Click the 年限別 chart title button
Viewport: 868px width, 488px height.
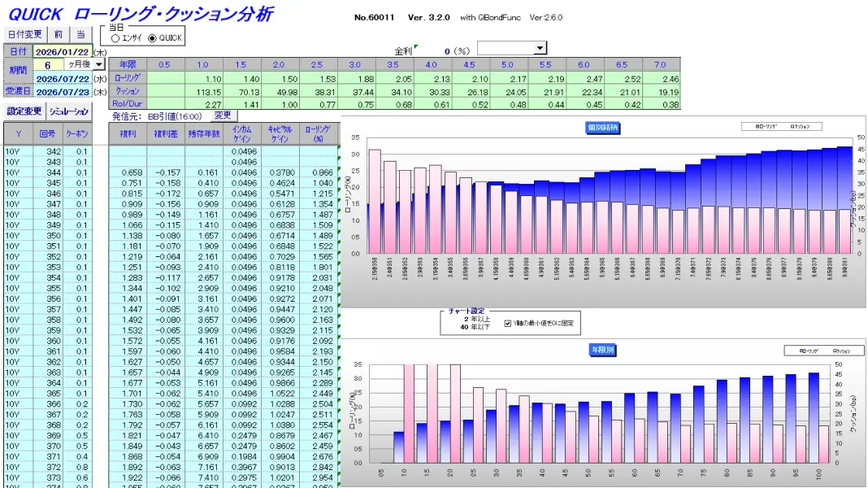click(x=602, y=350)
